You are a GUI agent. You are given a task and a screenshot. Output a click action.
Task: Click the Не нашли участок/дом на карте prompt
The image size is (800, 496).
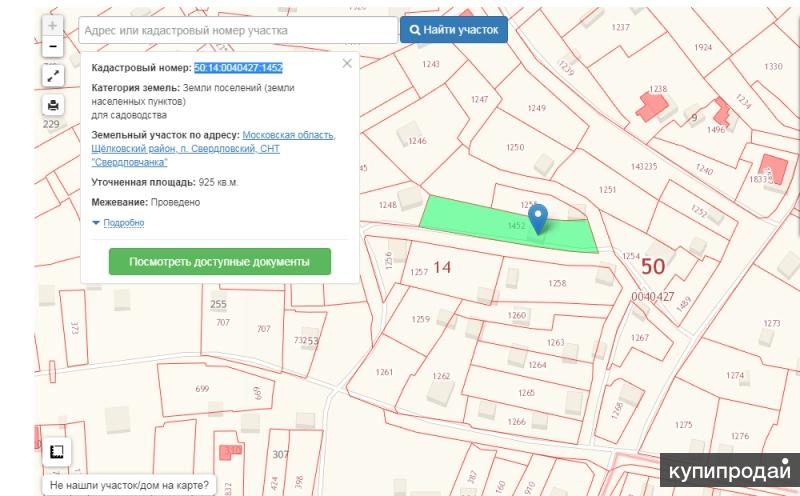(130, 485)
